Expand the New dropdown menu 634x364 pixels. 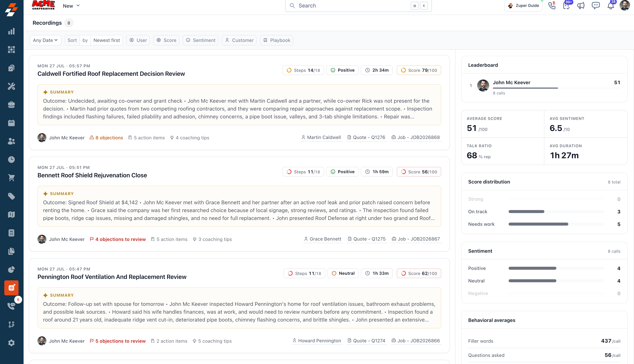(x=71, y=6)
